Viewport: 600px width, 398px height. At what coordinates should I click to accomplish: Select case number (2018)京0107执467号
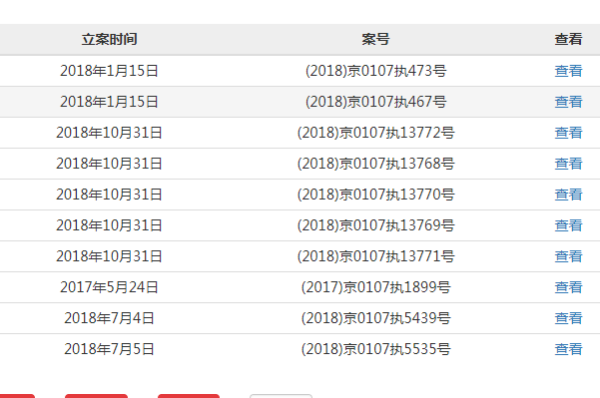375,102
